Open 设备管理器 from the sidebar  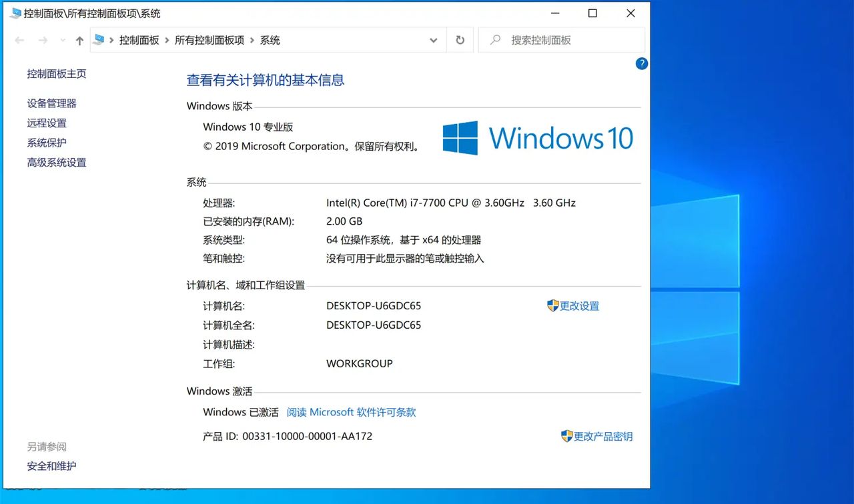pos(51,103)
